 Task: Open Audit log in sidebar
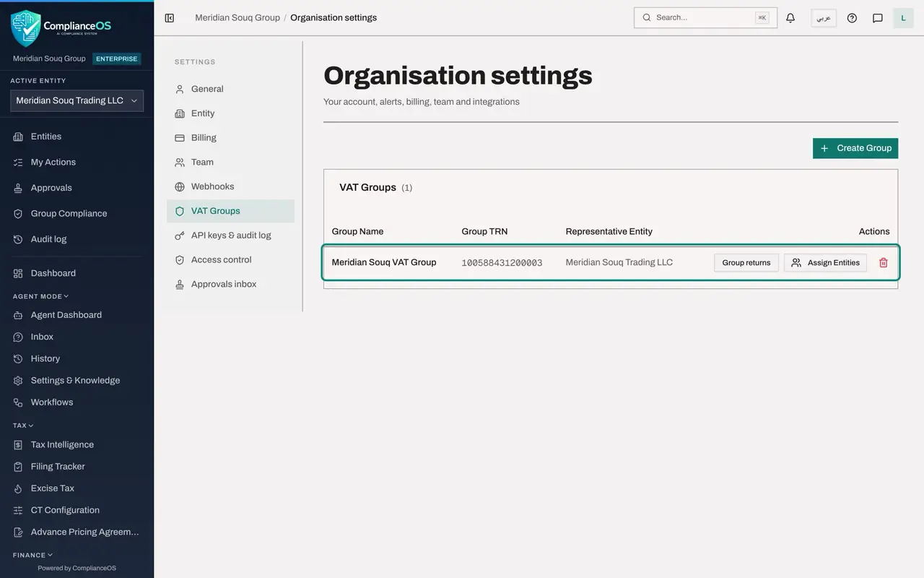(x=77, y=239)
